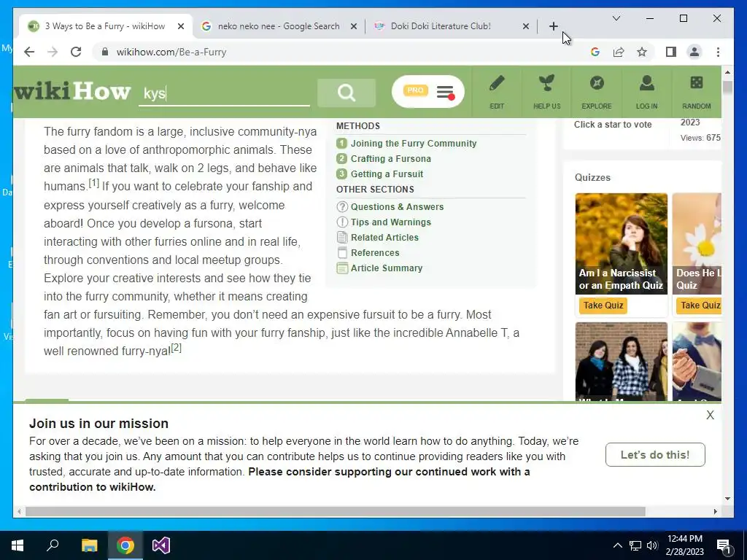This screenshot has height=560, width=747.
Task: Open File Explorer from taskbar
Action: (x=89, y=545)
